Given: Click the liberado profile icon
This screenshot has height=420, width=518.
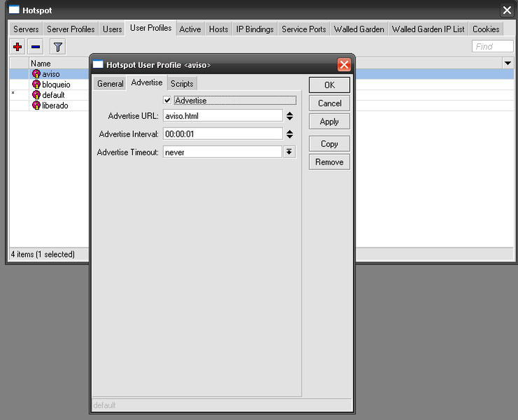Looking at the screenshot, I should click(x=36, y=106).
